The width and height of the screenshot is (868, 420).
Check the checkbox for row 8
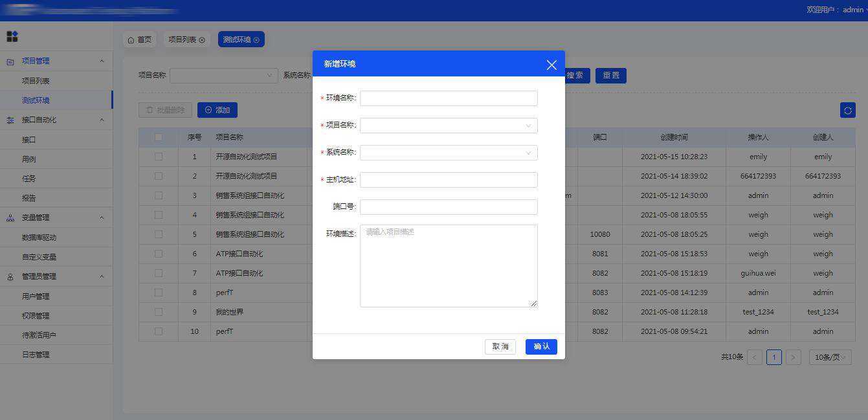pos(159,293)
